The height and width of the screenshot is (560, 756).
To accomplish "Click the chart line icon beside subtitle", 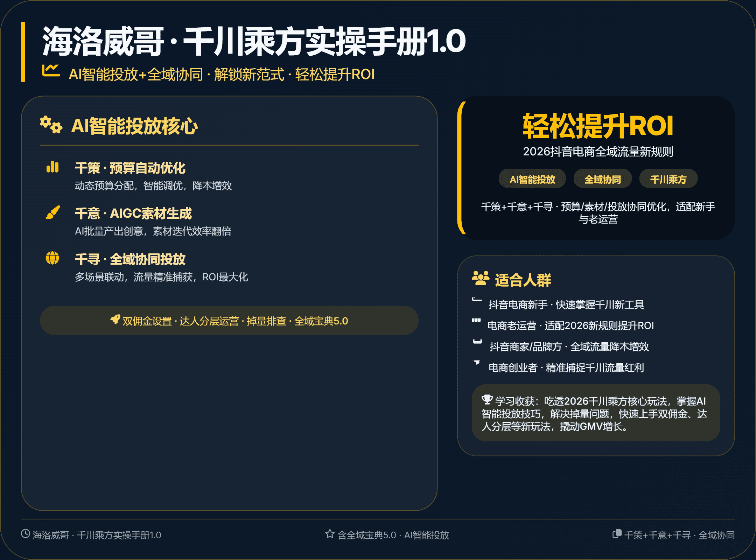I will (50, 71).
